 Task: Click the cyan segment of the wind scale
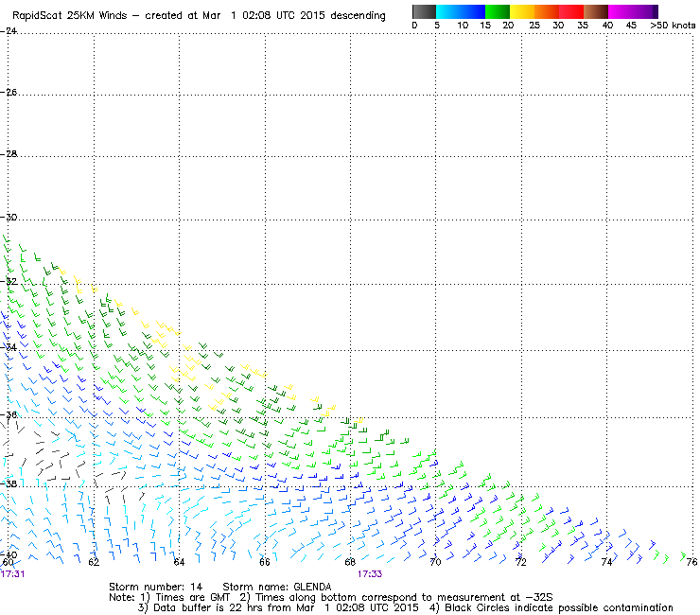tap(448, 11)
